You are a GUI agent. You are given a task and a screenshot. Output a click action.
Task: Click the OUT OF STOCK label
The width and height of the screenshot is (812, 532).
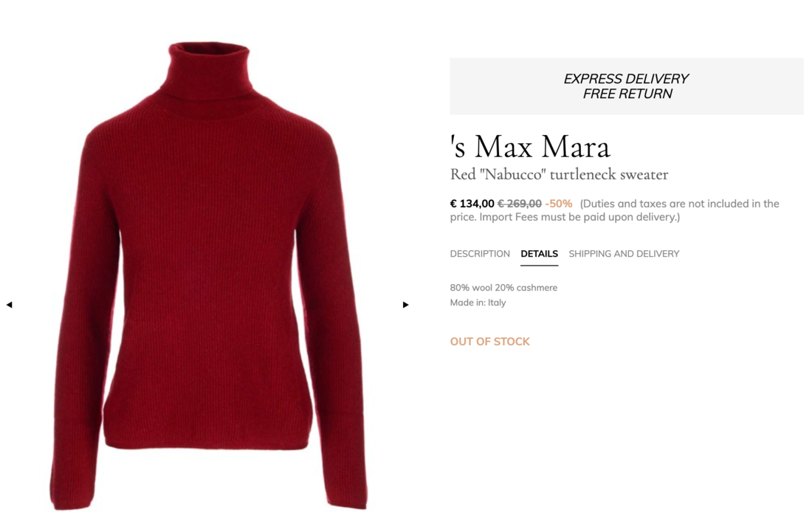coord(490,342)
